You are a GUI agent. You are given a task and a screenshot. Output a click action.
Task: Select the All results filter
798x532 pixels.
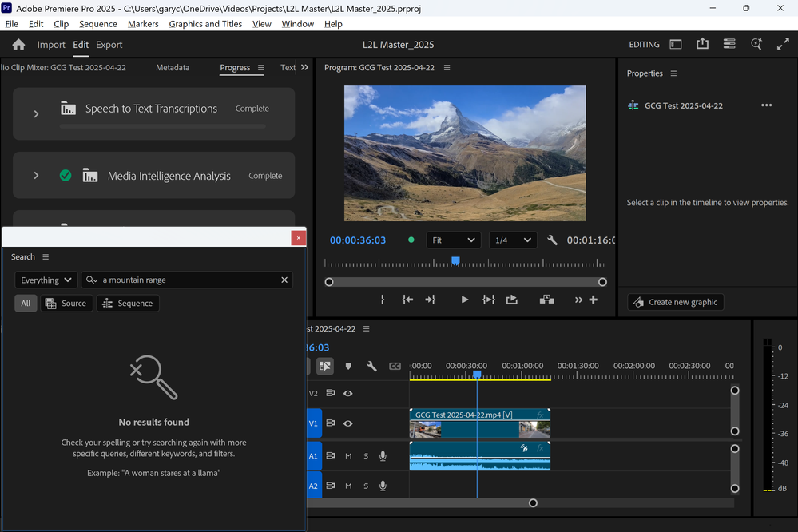click(26, 304)
